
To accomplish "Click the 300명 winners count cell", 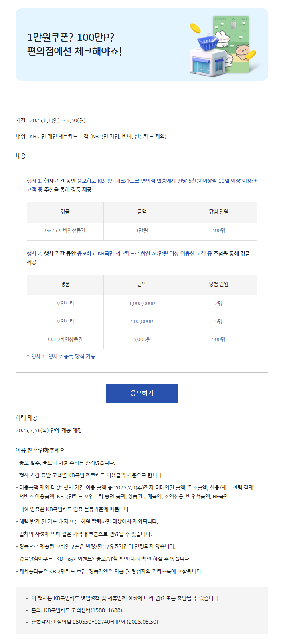I will [218, 231].
